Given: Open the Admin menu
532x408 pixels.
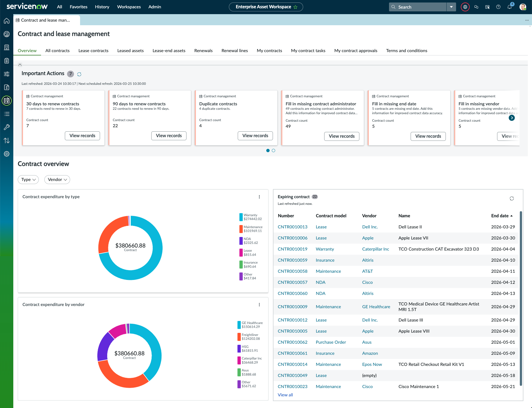Looking at the screenshot, I should point(155,7).
